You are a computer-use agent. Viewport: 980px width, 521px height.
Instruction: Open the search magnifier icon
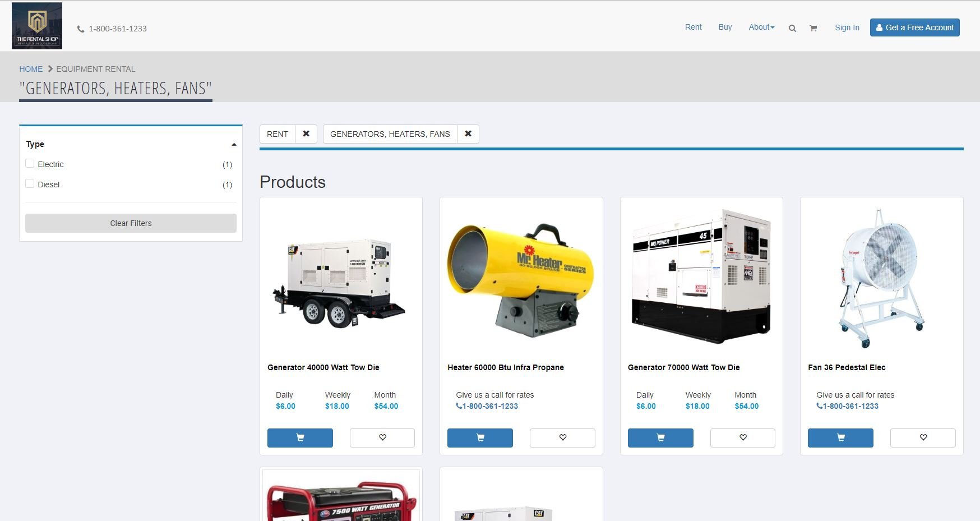pyautogui.click(x=792, y=28)
